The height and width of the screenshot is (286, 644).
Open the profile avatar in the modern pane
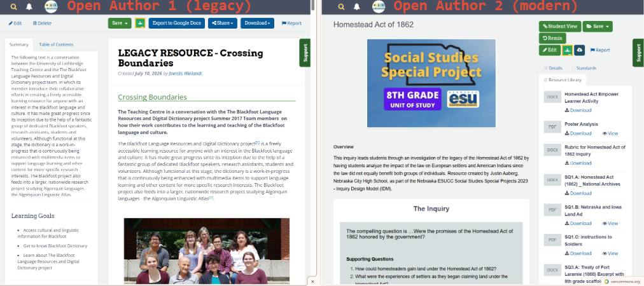click(x=378, y=7)
